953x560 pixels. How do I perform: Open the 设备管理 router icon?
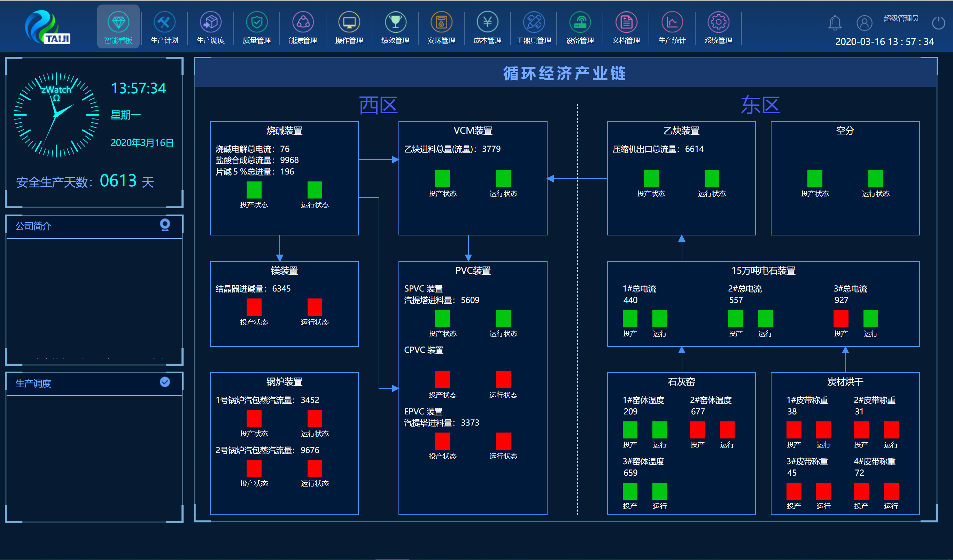pos(580,22)
